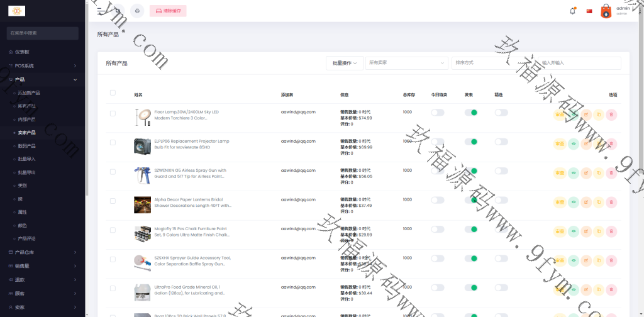Tick the select-all checkbox in table header
The width and height of the screenshot is (644, 317).
coord(113,92)
